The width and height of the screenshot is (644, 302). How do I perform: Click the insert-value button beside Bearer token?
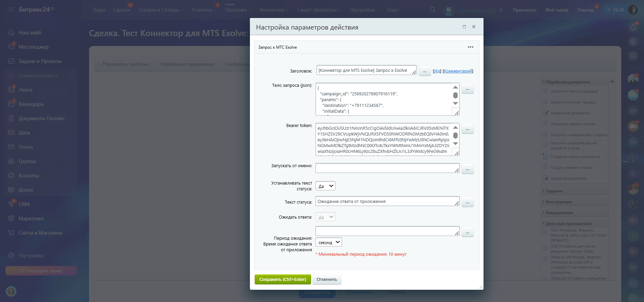(468, 129)
